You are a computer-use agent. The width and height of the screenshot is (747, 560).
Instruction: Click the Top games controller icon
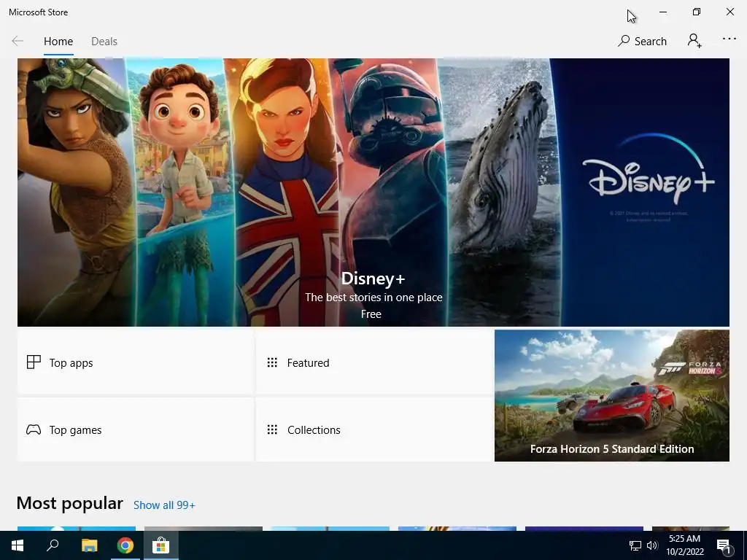(34, 429)
